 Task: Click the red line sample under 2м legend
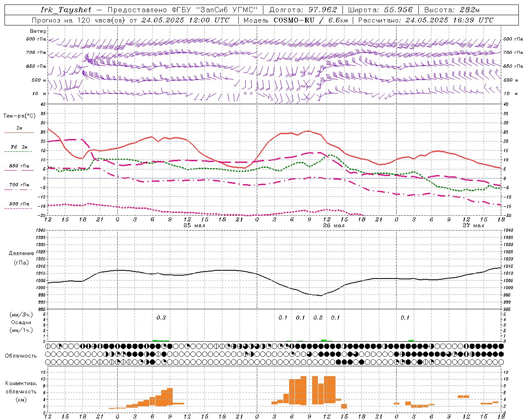(x=19, y=132)
